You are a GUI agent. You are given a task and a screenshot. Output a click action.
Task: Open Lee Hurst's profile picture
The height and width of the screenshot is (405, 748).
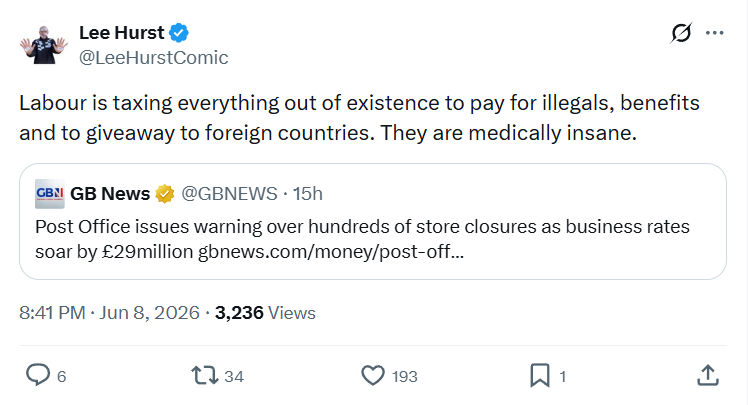click(x=44, y=45)
